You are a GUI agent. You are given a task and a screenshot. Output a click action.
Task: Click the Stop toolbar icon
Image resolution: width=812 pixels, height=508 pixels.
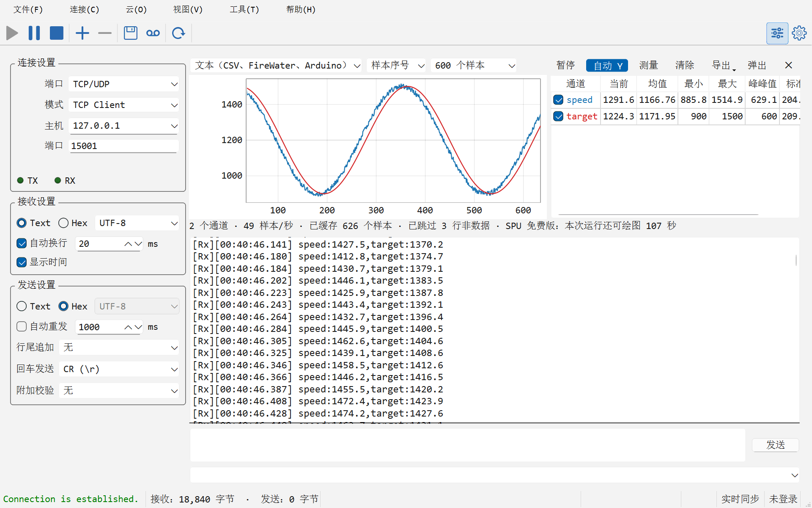(x=56, y=33)
